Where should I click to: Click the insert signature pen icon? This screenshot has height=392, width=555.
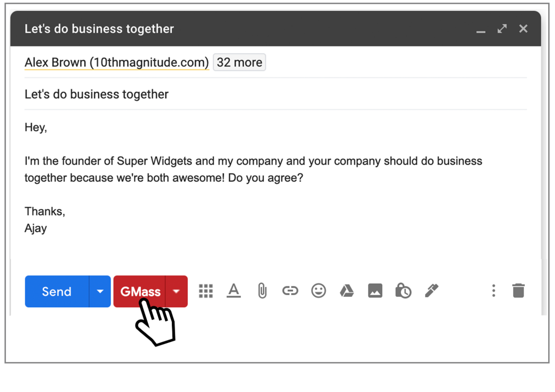pos(432,291)
